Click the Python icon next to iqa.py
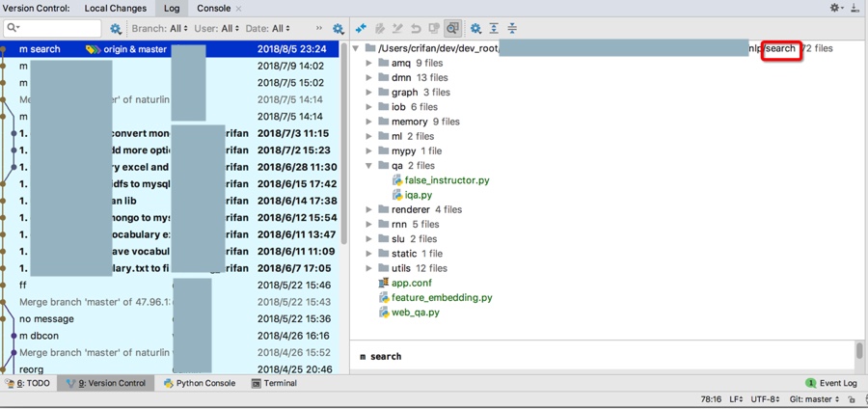 [397, 195]
